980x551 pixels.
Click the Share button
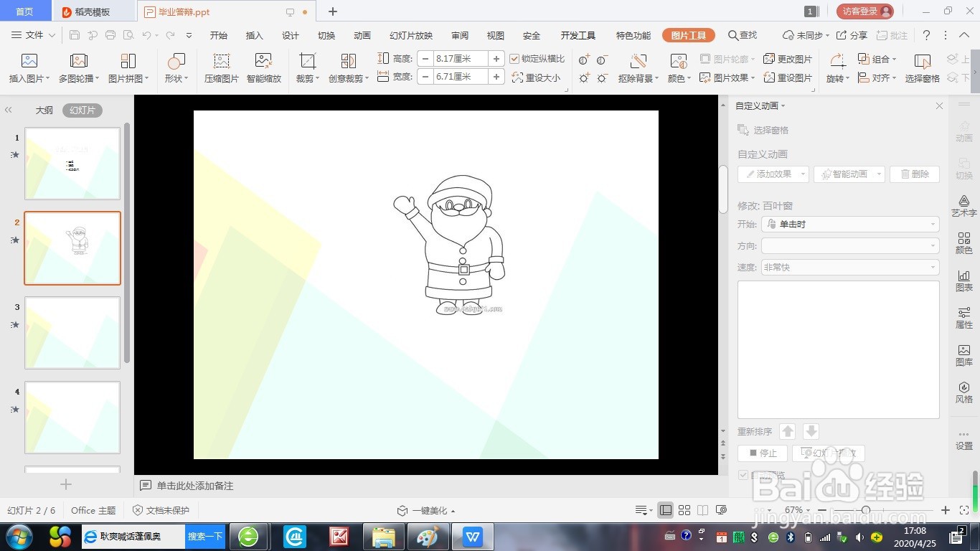tap(852, 35)
